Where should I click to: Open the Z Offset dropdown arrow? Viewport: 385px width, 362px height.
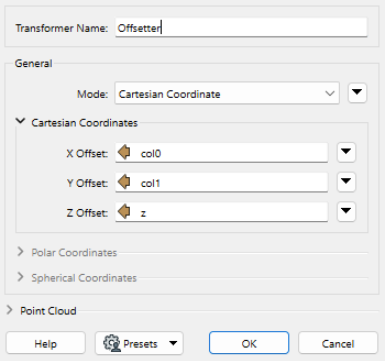pos(346,211)
